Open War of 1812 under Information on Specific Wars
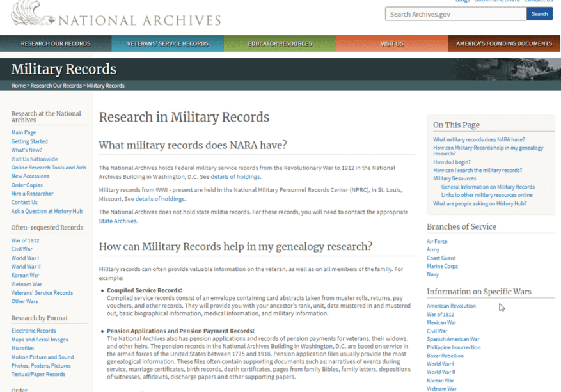The image size is (561, 392). point(441,315)
